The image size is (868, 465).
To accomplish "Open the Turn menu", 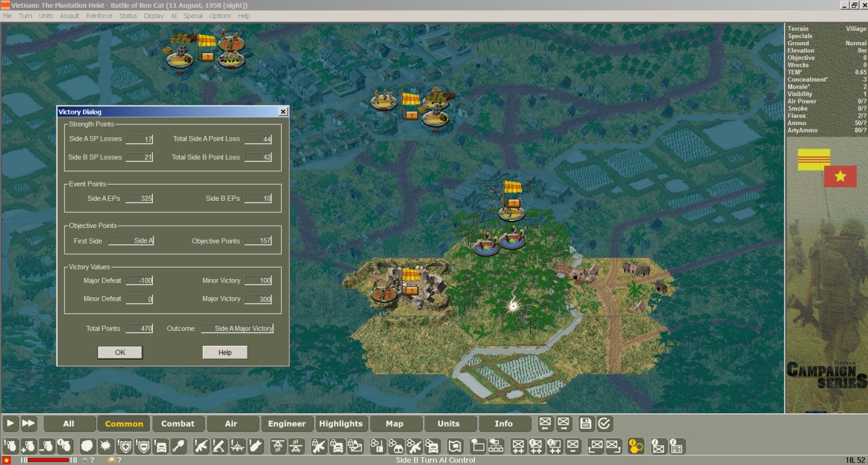I will [x=25, y=16].
